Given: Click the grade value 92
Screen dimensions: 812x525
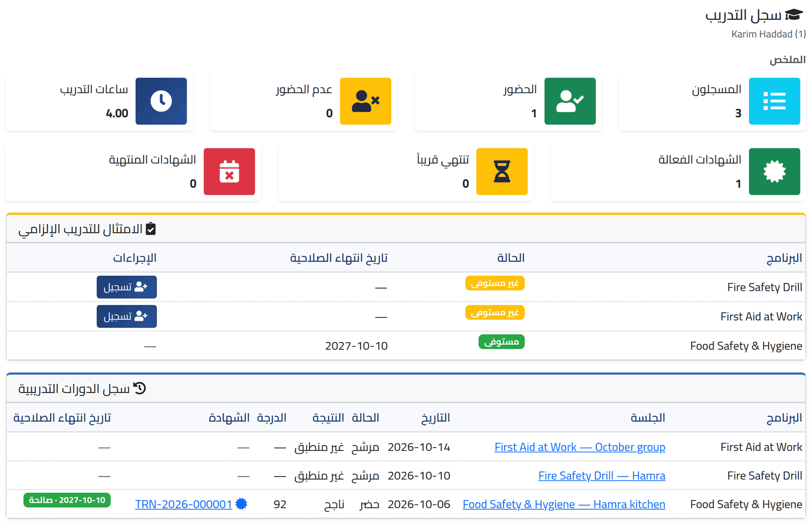Looking at the screenshot, I should pos(280,504).
